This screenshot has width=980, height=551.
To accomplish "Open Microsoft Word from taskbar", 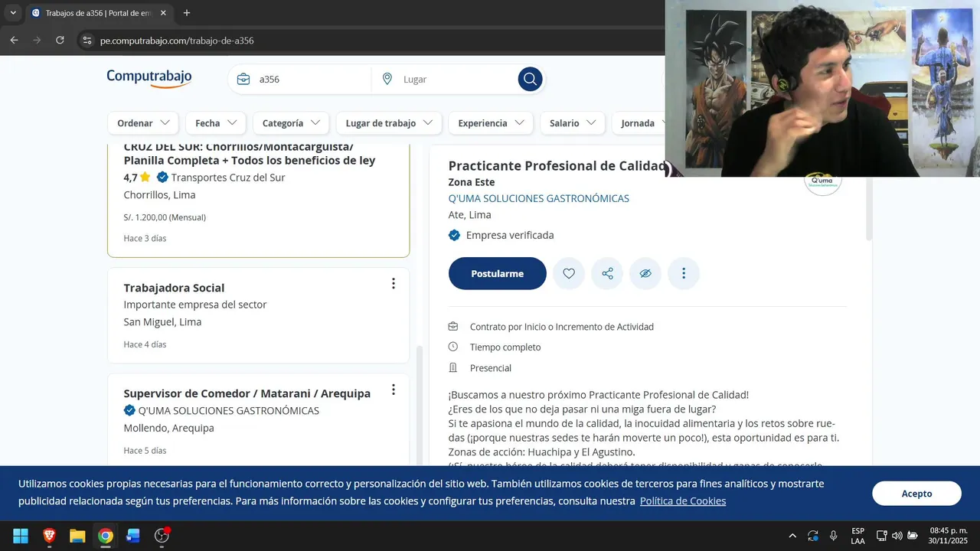I will coord(133,536).
